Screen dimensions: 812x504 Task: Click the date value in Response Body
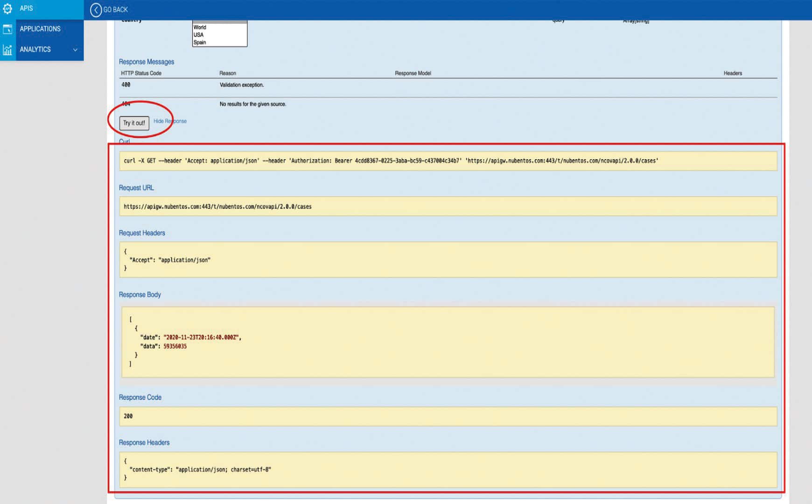pos(202,337)
